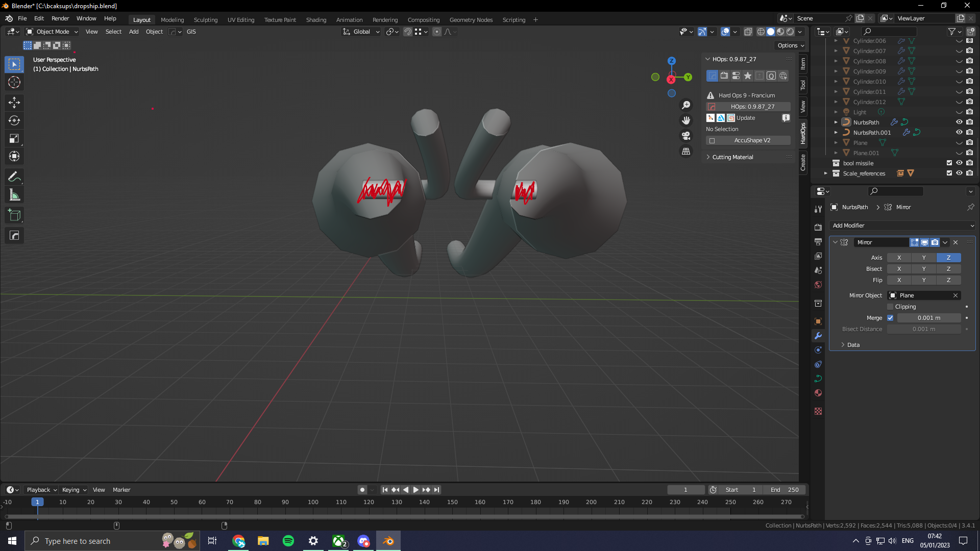The image size is (980, 551).
Task: Open Material properties tab icon
Action: (x=818, y=393)
